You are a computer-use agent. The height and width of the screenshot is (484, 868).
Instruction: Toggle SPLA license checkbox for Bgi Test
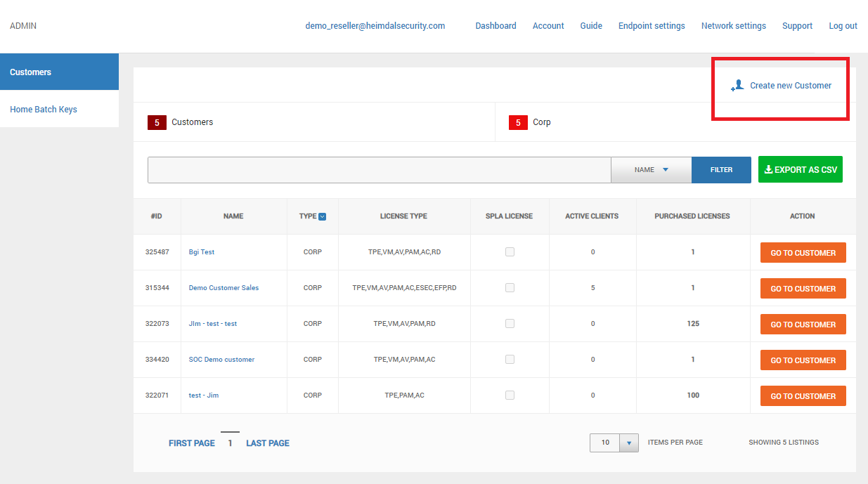510,252
